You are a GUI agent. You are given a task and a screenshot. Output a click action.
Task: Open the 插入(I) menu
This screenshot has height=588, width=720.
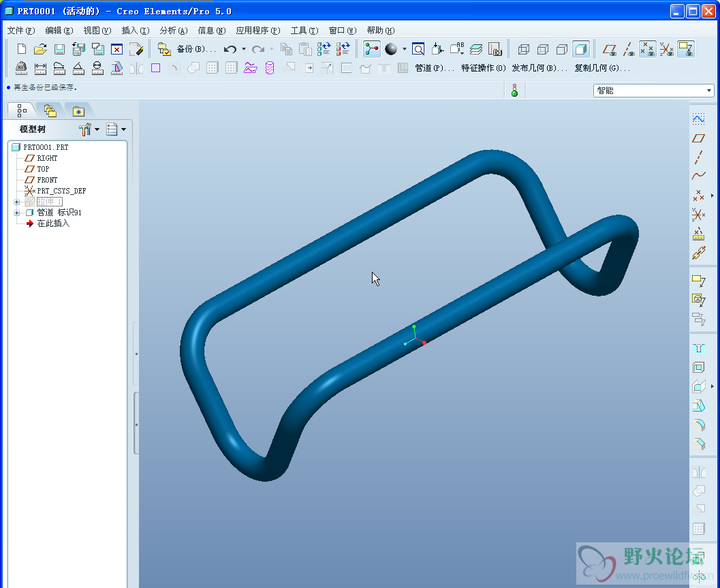click(x=135, y=30)
